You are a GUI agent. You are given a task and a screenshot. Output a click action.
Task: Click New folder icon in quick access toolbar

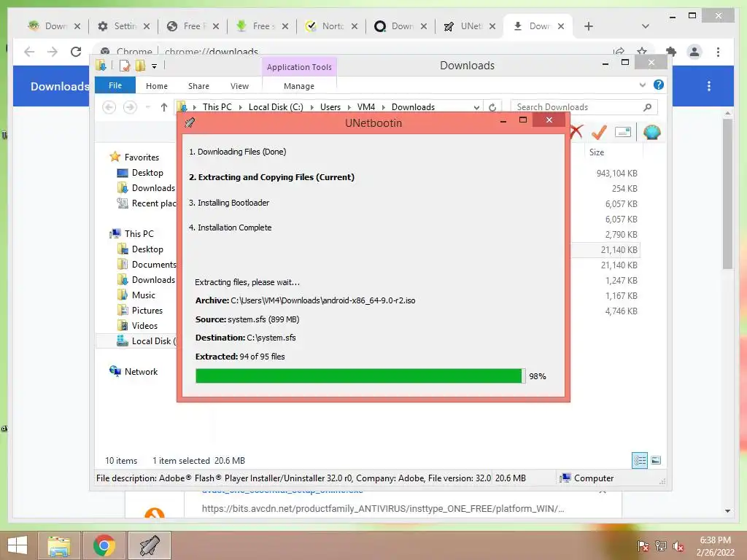point(140,66)
